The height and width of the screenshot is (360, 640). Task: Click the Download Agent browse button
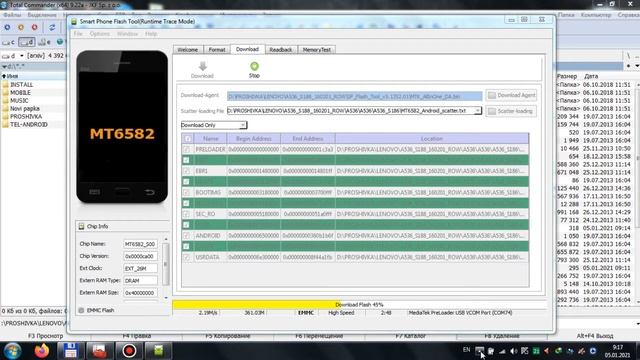(x=511, y=95)
